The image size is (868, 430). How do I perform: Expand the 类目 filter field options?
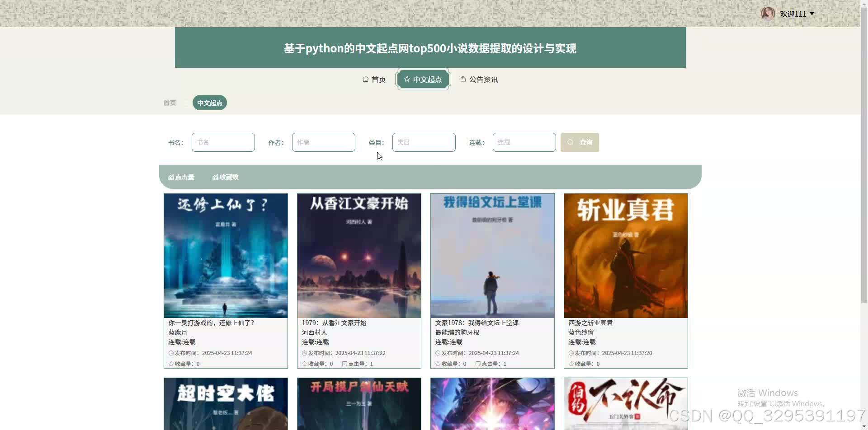(424, 142)
